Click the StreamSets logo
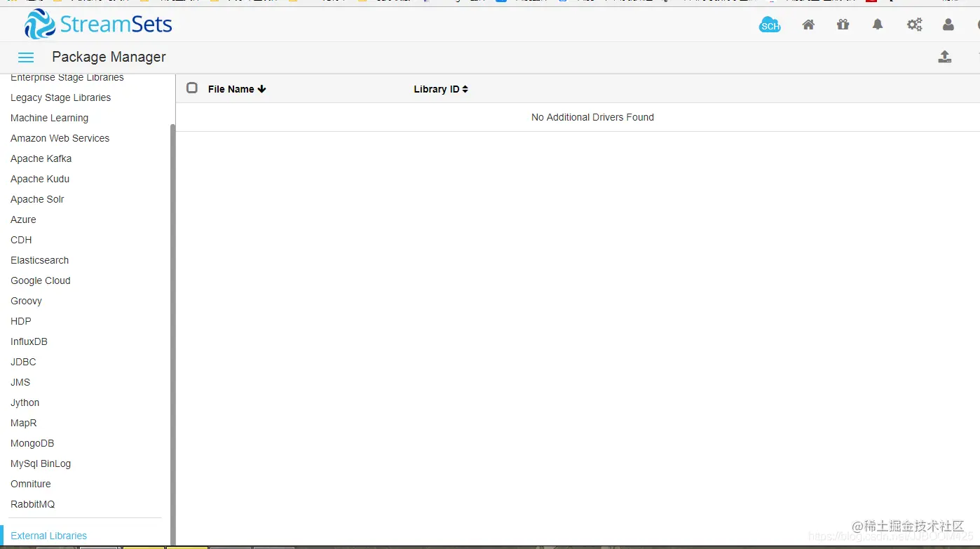This screenshot has width=980, height=549. pos(98,25)
